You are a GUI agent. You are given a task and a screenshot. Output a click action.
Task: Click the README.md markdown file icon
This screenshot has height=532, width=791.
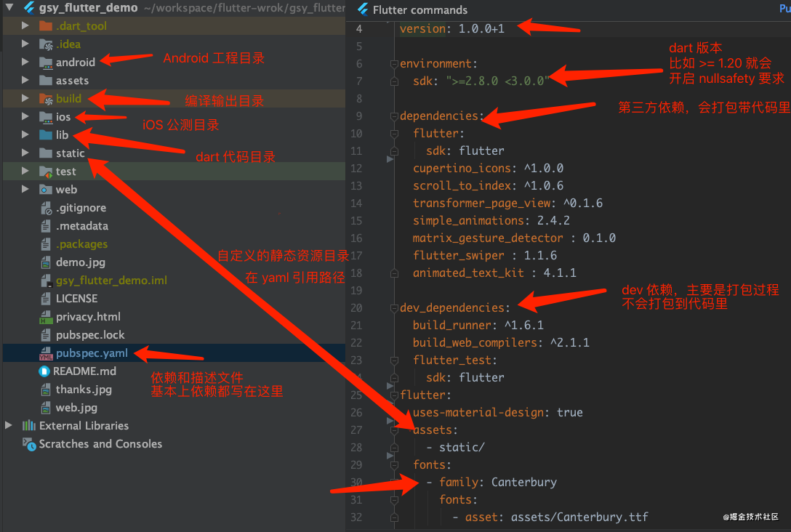pos(44,371)
